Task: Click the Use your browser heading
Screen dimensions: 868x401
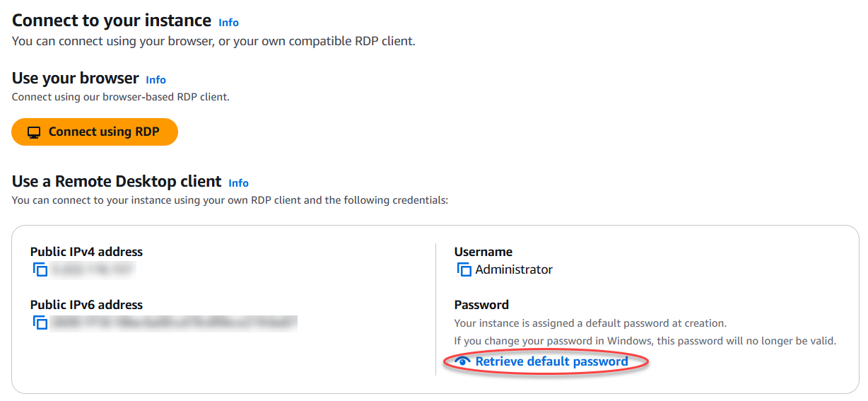Action: [x=76, y=79]
